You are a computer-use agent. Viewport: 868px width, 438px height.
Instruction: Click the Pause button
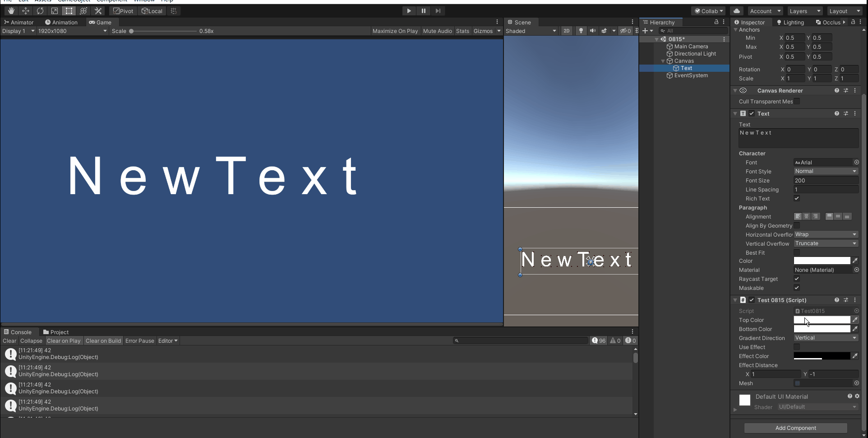pos(424,11)
